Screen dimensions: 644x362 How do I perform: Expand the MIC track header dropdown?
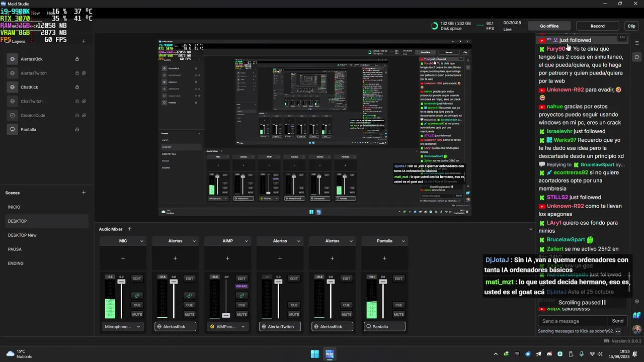142,241
